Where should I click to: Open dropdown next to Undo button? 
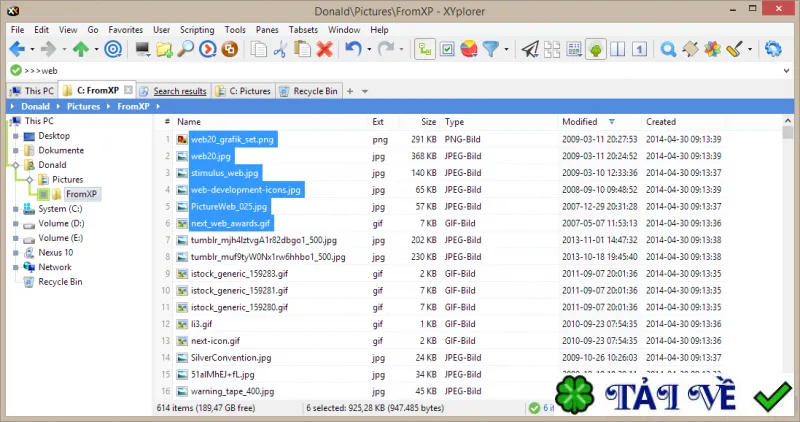point(368,49)
